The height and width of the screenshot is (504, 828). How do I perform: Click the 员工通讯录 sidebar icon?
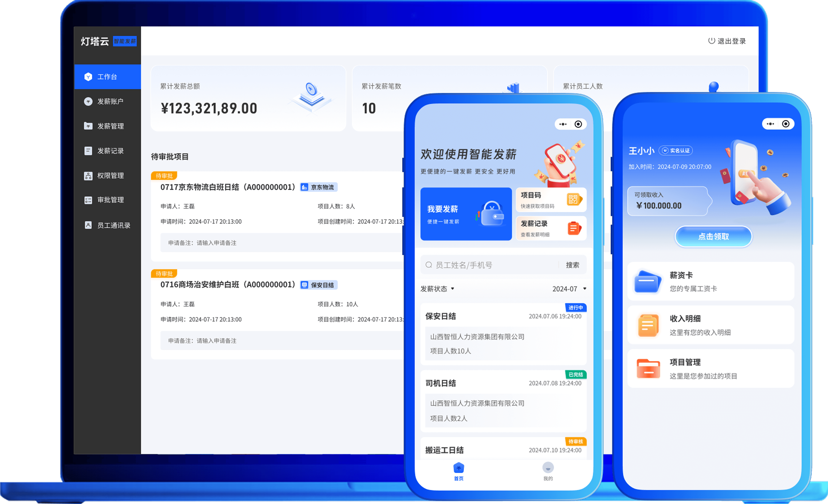[x=88, y=225]
